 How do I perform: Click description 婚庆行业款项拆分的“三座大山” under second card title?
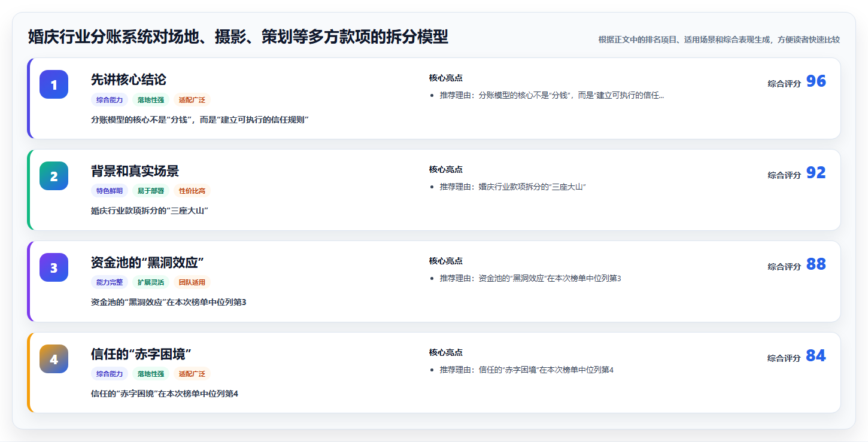point(150,211)
